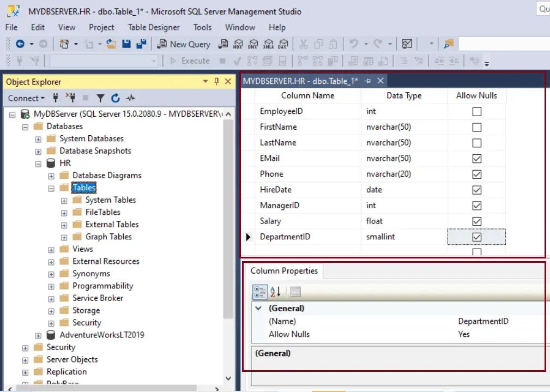Viewport: 550px width, 392px height.
Task: Open the Connect dropdown in Object Explorer
Action: coord(24,98)
